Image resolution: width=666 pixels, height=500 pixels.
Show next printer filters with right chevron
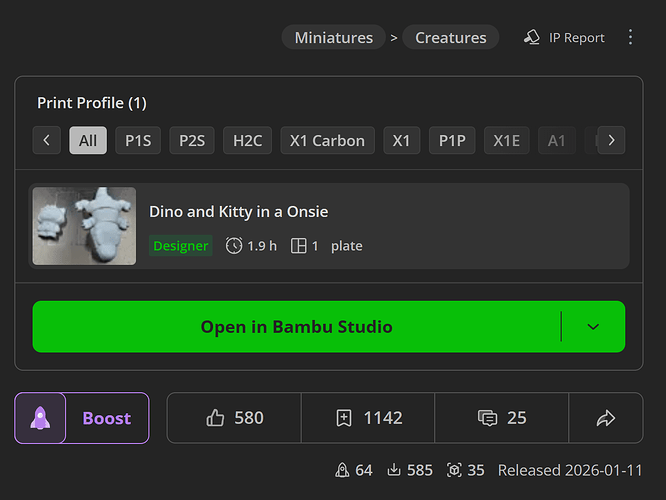point(611,140)
